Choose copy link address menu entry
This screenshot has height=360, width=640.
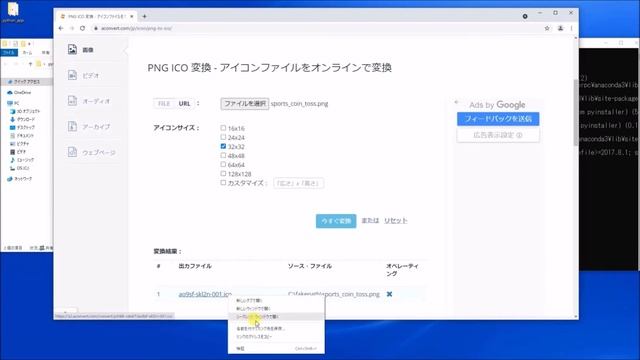pyautogui.click(x=276, y=337)
